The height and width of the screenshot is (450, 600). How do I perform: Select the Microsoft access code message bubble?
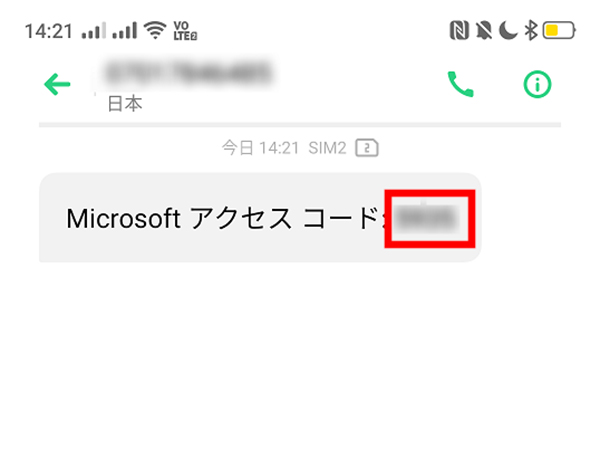260,218
